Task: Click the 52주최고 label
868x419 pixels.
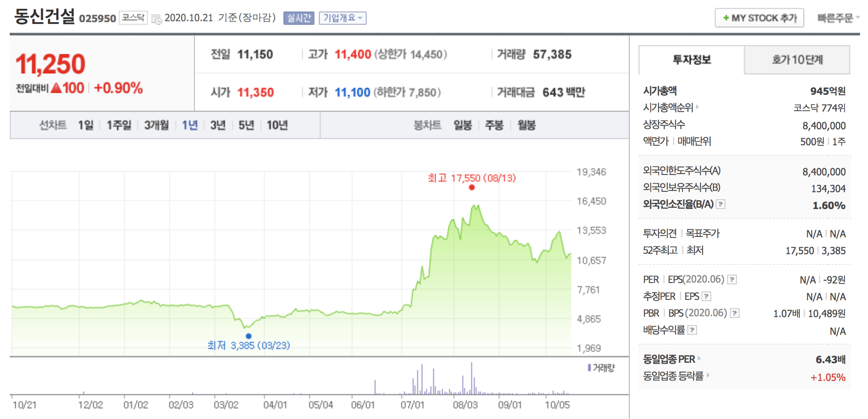Action: point(660,250)
